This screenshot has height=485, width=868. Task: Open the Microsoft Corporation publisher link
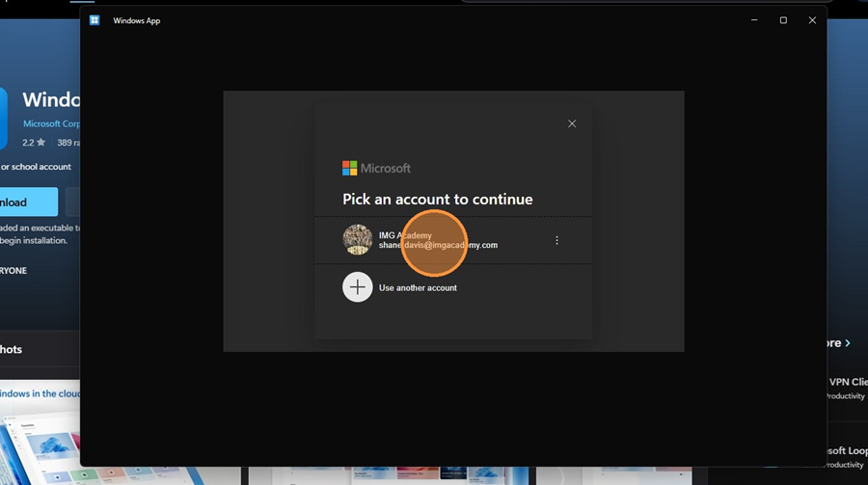[x=51, y=124]
